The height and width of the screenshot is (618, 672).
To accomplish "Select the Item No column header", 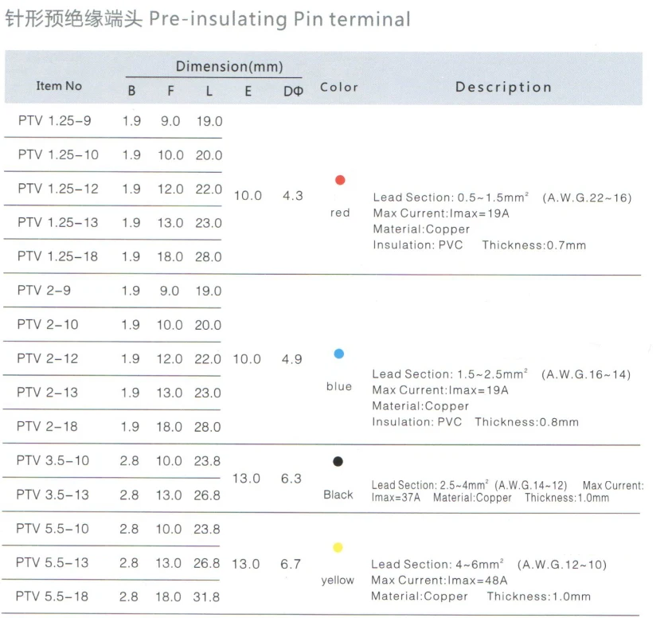I will [x=59, y=86].
